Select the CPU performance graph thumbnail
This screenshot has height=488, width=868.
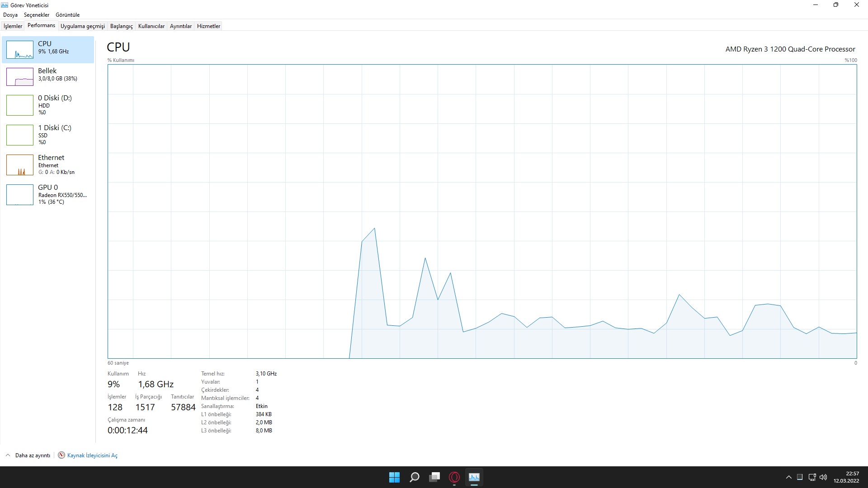tap(20, 50)
